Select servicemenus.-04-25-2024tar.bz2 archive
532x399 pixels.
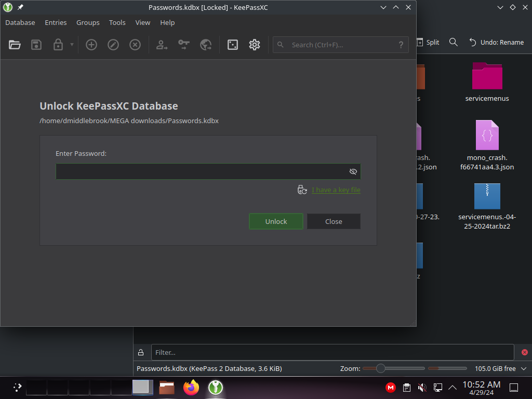pos(487,207)
